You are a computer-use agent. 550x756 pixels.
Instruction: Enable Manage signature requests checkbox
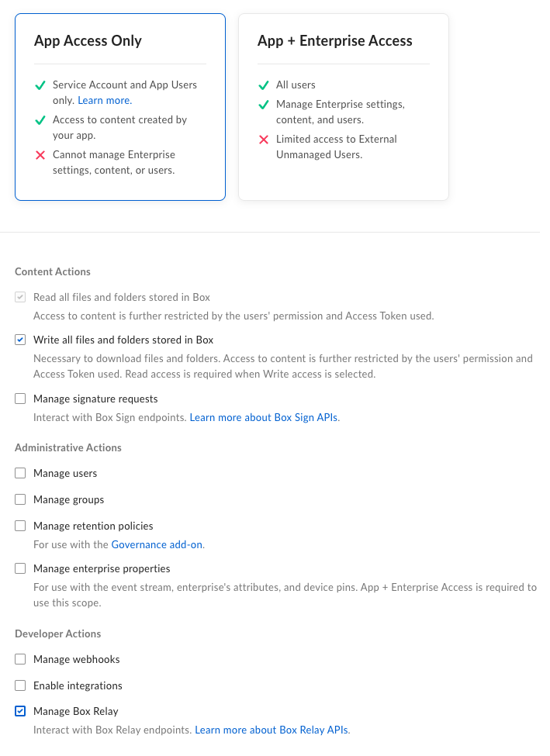tap(20, 399)
